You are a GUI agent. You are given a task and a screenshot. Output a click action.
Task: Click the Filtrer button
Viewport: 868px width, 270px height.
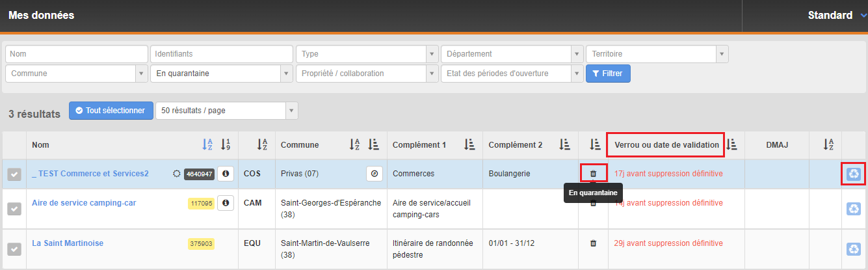[x=608, y=74]
